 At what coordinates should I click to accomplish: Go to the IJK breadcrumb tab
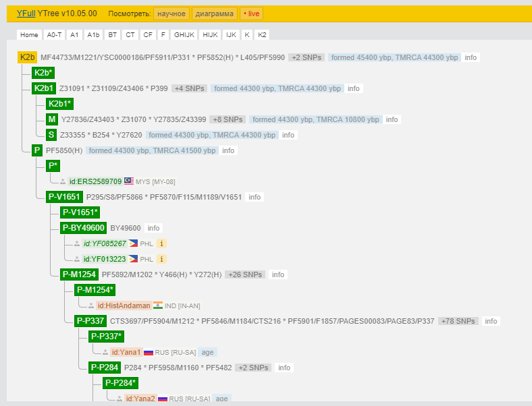pyautogui.click(x=231, y=34)
